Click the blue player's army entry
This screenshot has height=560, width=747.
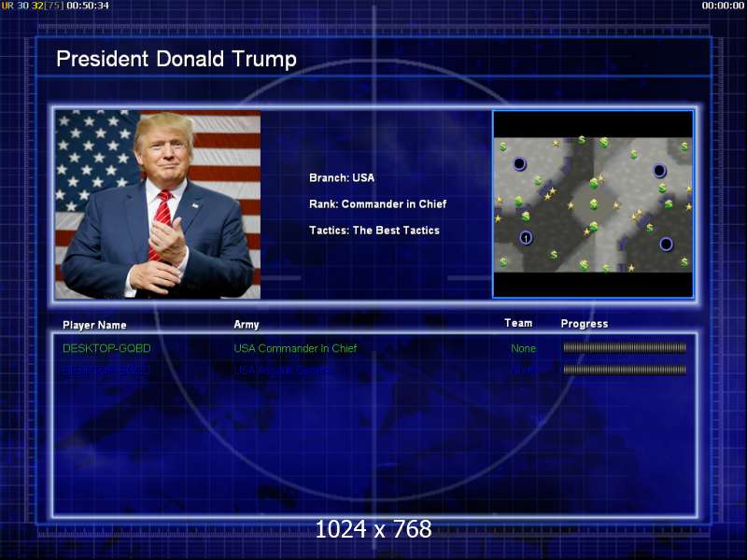click(x=285, y=370)
